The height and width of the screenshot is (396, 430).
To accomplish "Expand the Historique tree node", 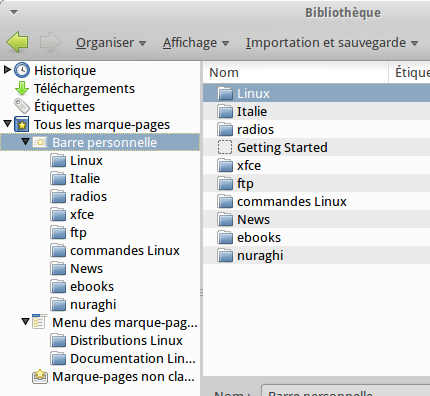I will click(7, 70).
